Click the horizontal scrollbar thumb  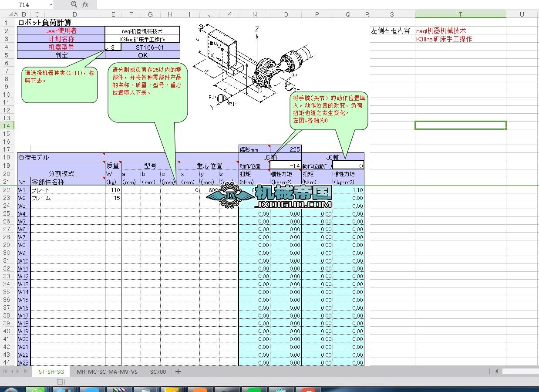click(x=520, y=372)
